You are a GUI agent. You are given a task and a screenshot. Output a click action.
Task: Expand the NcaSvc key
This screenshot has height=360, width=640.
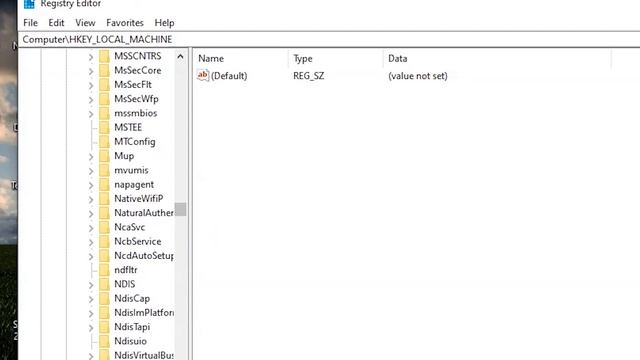click(91, 228)
